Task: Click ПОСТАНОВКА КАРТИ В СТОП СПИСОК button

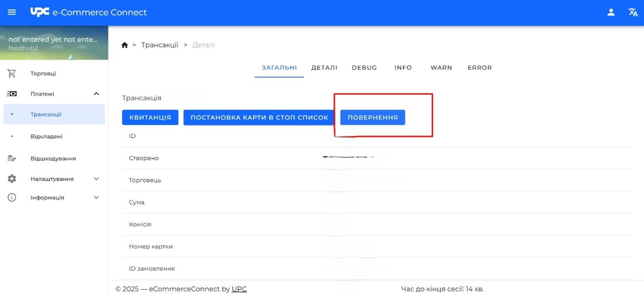Action: pyautogui.click(x=259, y=117)
